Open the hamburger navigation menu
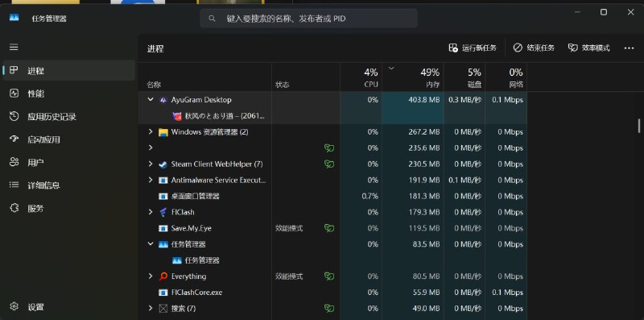 14,48
